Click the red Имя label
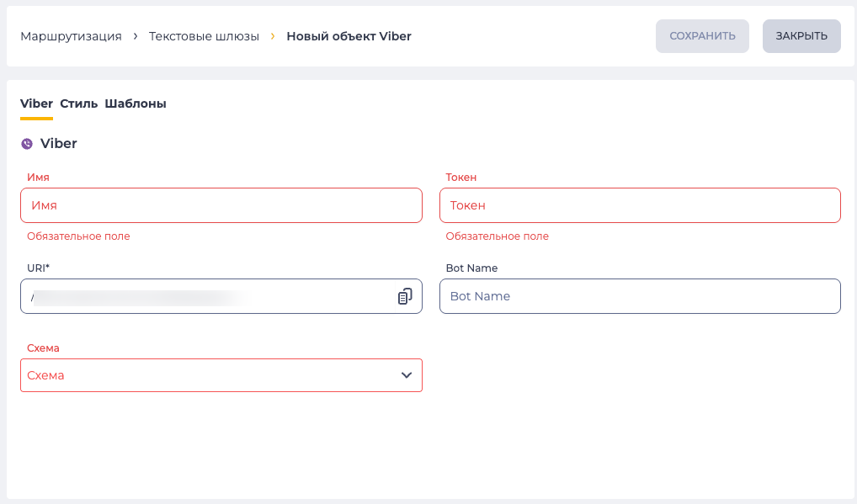The image size is (857, 504). (x=38, y=177)
